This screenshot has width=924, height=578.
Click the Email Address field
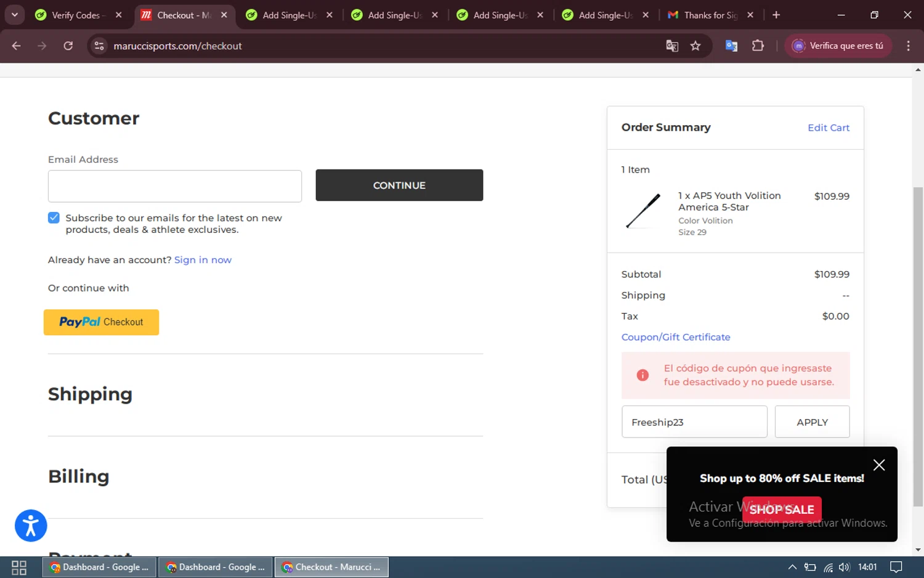pyautogui.click(x=175, y=186)
